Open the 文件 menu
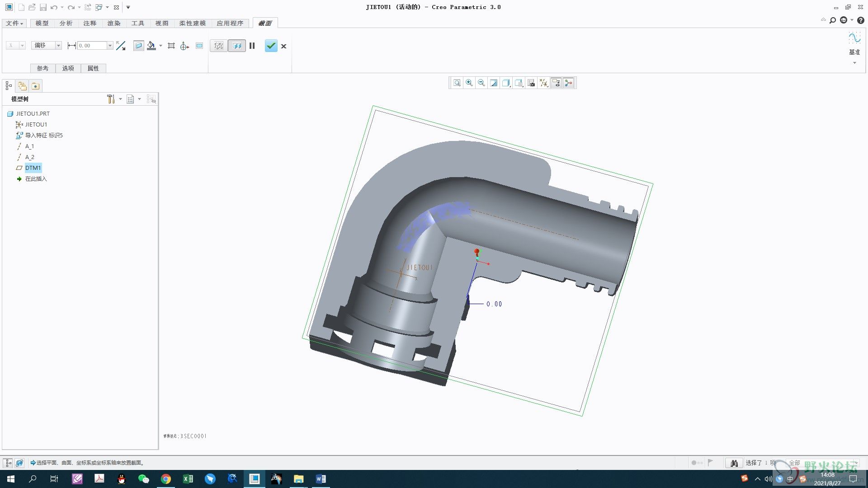The height and width of the screenshot is (488, 868). [x=14, y=23]
